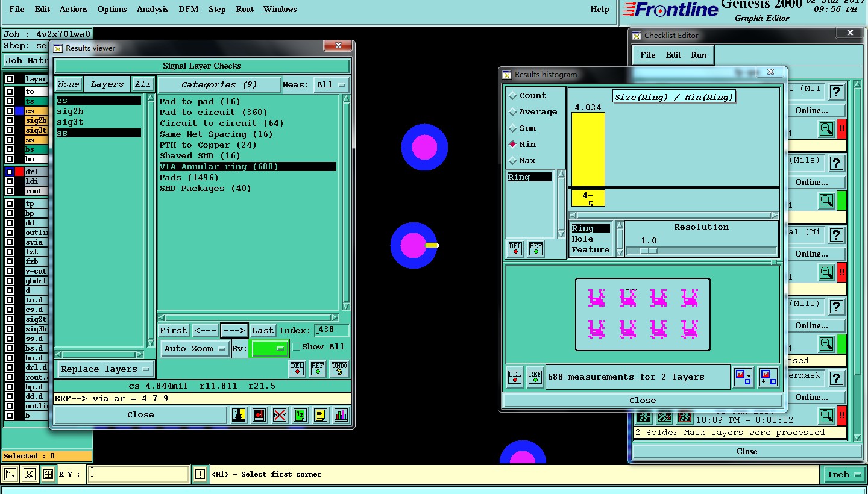Click the ---> next result button

pyautogui.click(x=234, y=331)
